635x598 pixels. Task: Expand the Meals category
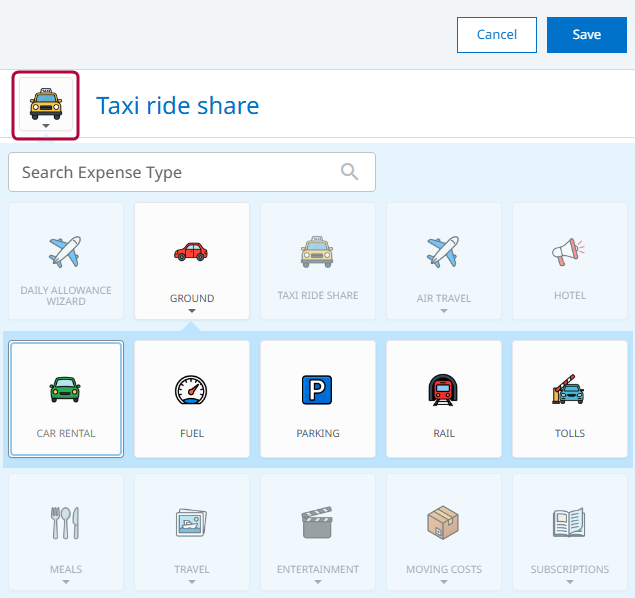[66, 535]
